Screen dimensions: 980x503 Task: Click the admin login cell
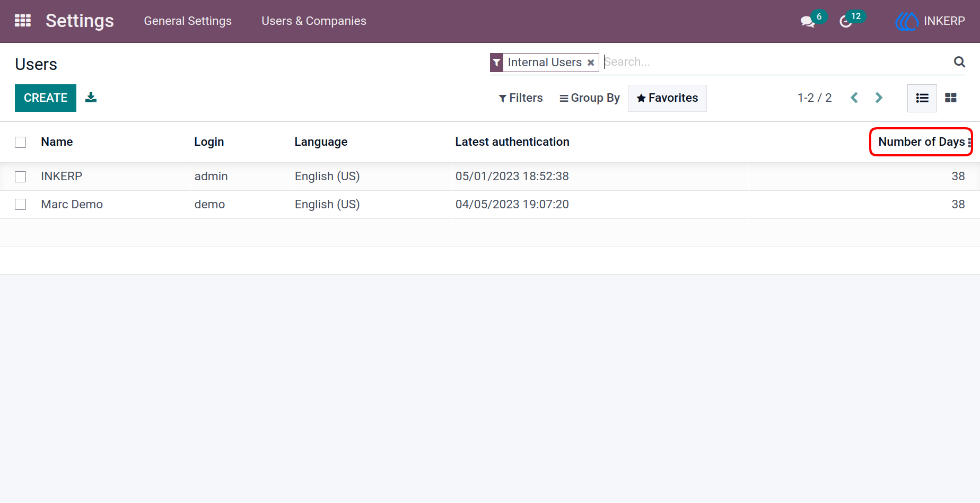pyautogui.click(x=211, y=177)
